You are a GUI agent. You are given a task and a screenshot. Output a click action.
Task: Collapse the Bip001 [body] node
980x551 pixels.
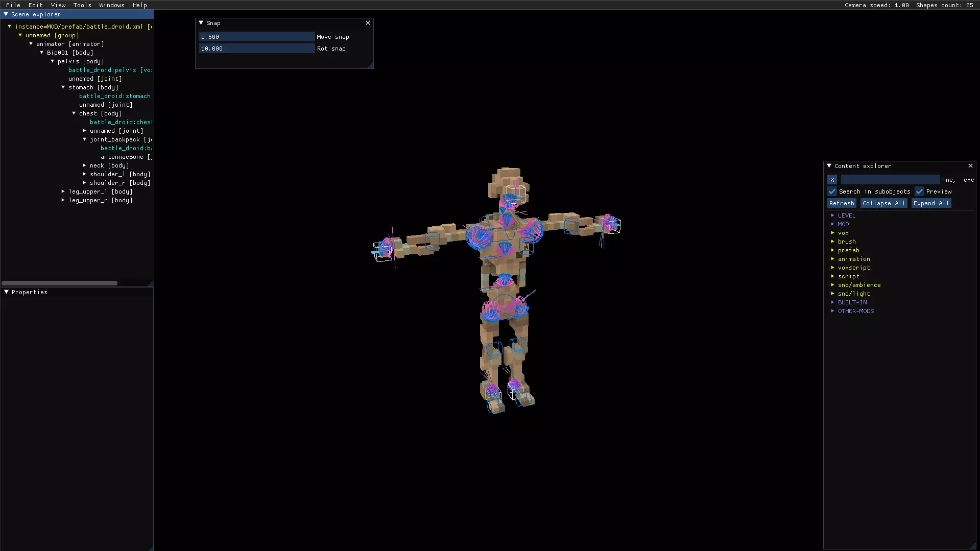tap(41, 53)
